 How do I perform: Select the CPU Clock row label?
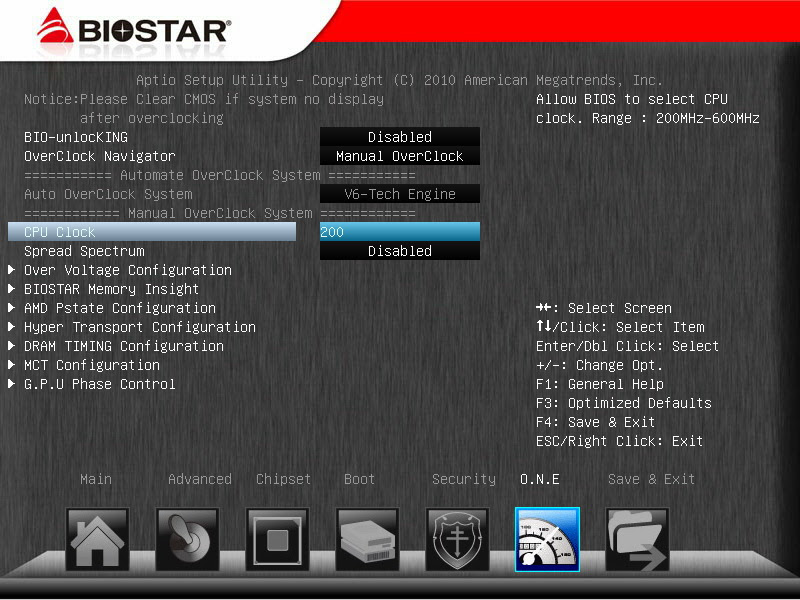tap(152, 232)
